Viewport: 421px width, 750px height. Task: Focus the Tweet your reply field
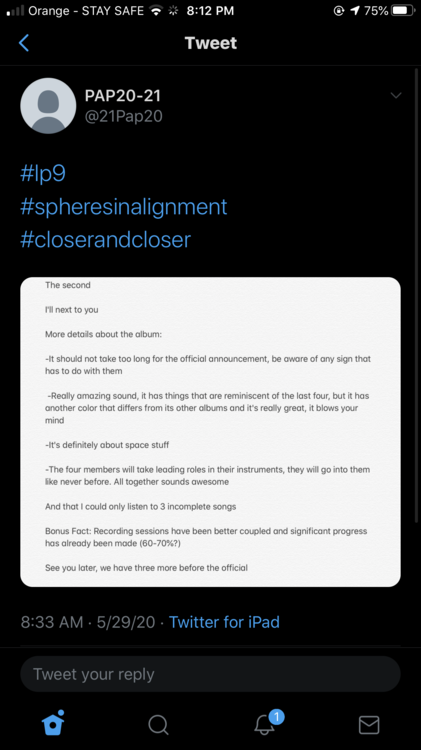(x=210, y=674)
